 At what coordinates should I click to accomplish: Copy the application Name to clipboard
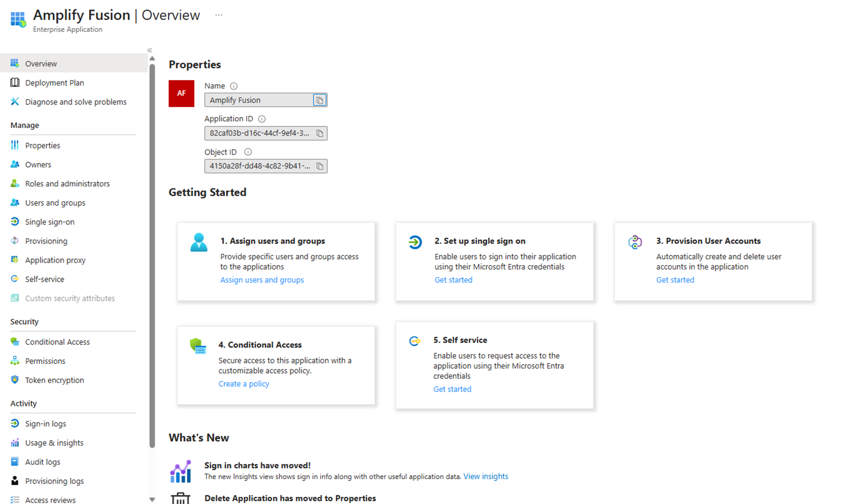point(320,100)
